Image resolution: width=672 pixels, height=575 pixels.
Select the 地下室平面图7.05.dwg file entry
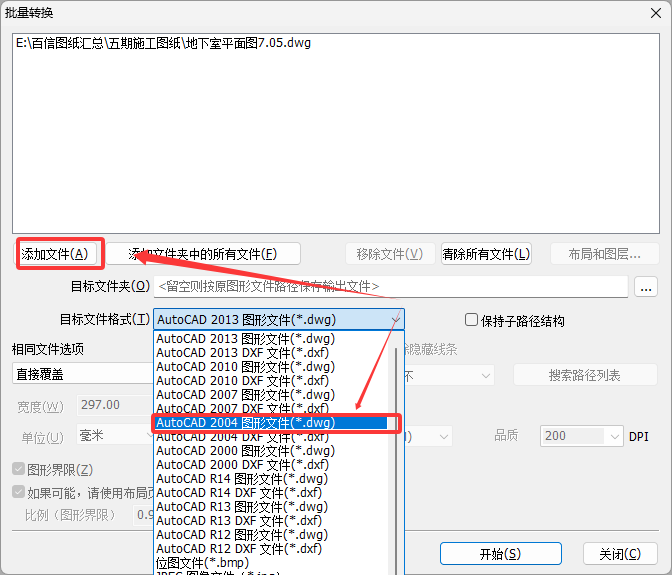point(163,43)
